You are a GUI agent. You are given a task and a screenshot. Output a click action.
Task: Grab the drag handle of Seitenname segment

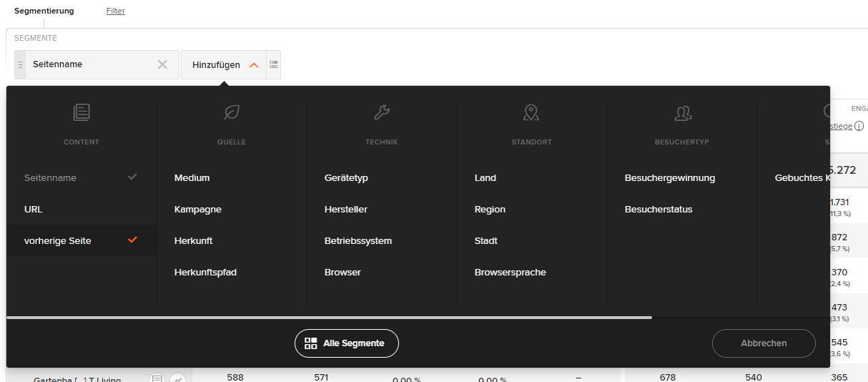pos(20,64)
